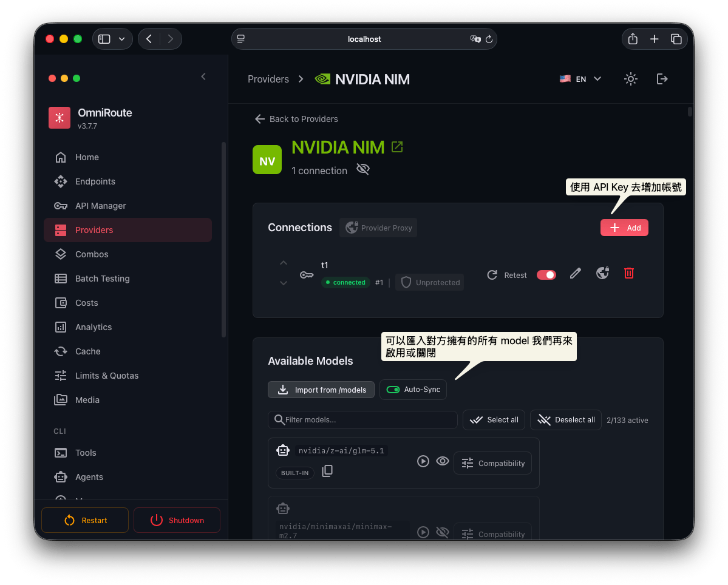Toggle the Safari sidebar button
728x585 pixels.
click(x=104, y=39)
